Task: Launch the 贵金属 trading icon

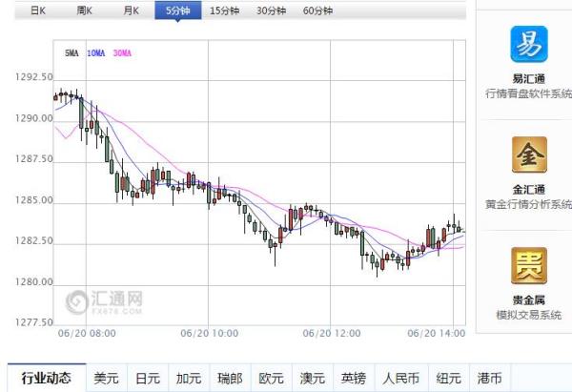Action: click(529, 266)
